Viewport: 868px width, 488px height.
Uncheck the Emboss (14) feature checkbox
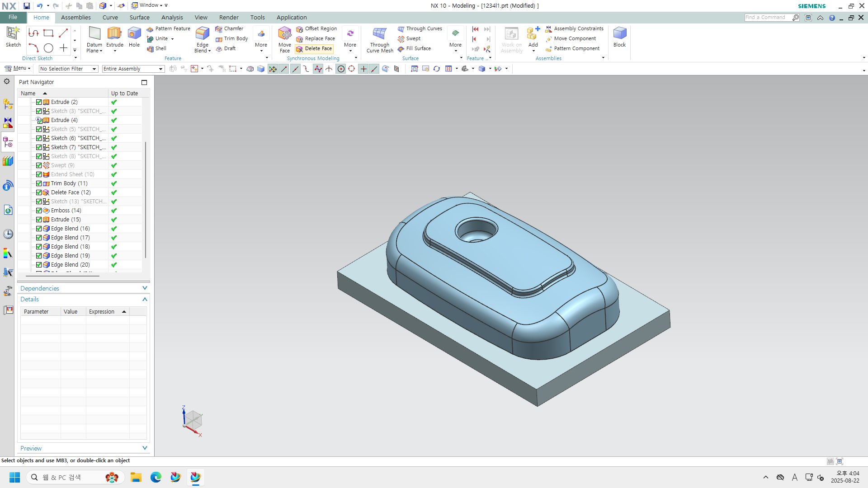[x=39, y=211]
